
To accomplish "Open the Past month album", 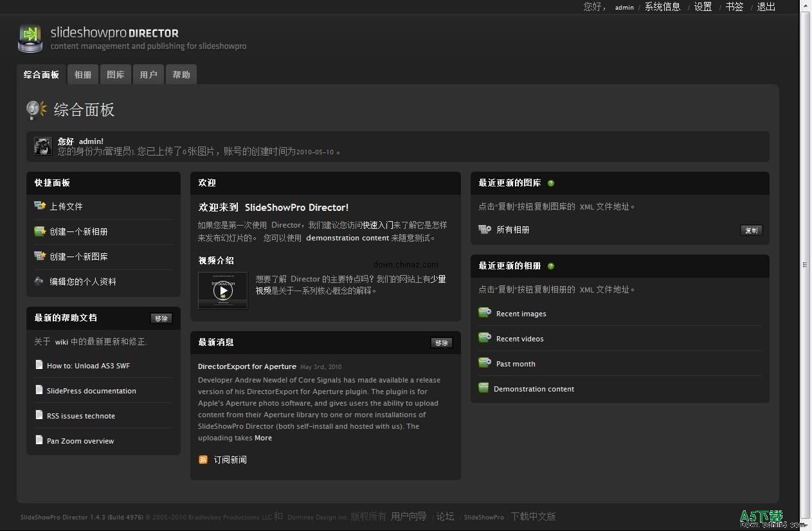I will [516, 364].
